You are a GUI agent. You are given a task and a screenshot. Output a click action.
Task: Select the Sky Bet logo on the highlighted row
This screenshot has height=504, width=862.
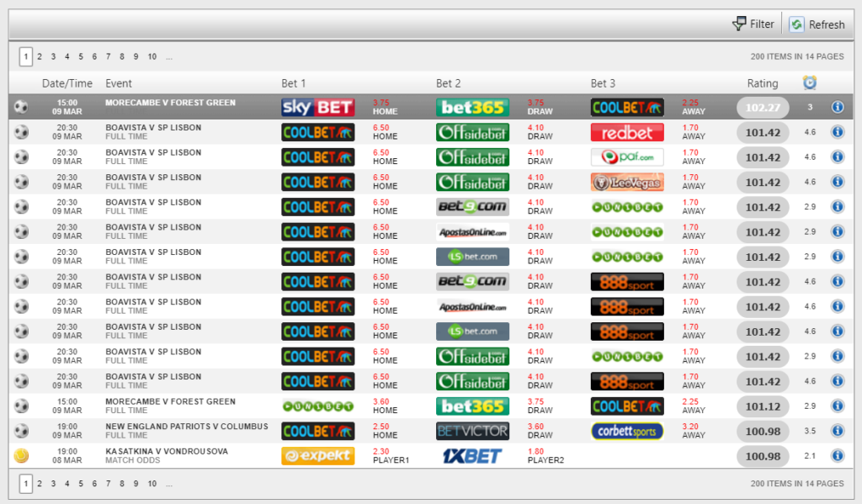tap(317, 106)
